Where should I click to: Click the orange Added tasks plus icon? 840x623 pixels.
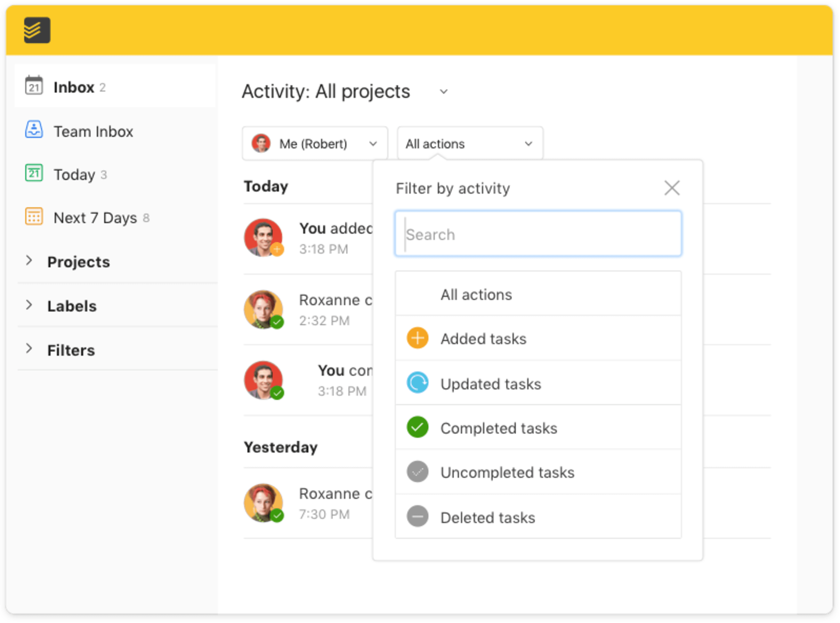click(417, 338)
